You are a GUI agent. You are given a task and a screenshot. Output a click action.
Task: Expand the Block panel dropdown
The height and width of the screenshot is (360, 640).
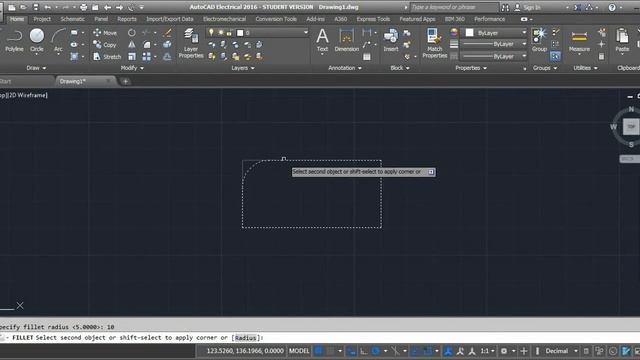tap(400, 68)
